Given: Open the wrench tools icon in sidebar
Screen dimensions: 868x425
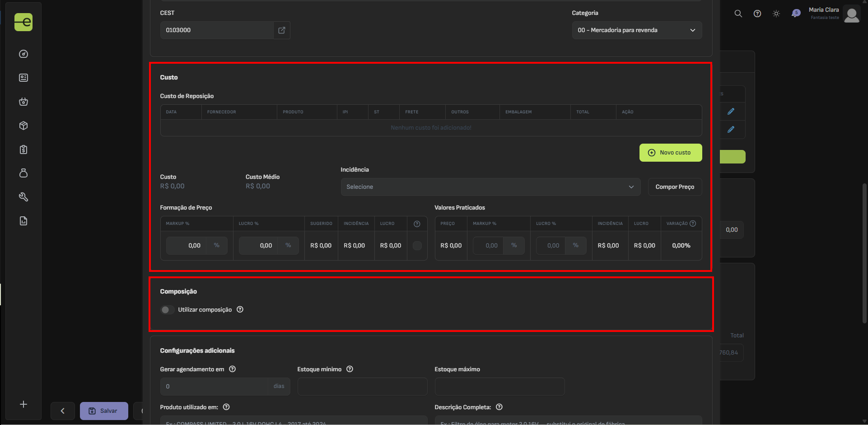Looking at the screenshot, I should pos(23,197).
